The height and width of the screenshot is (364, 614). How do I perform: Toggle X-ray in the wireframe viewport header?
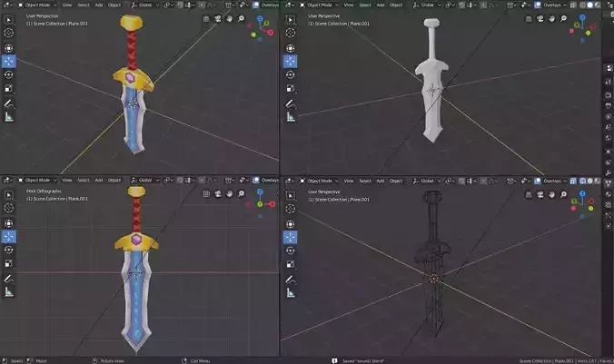click(573, 181)
